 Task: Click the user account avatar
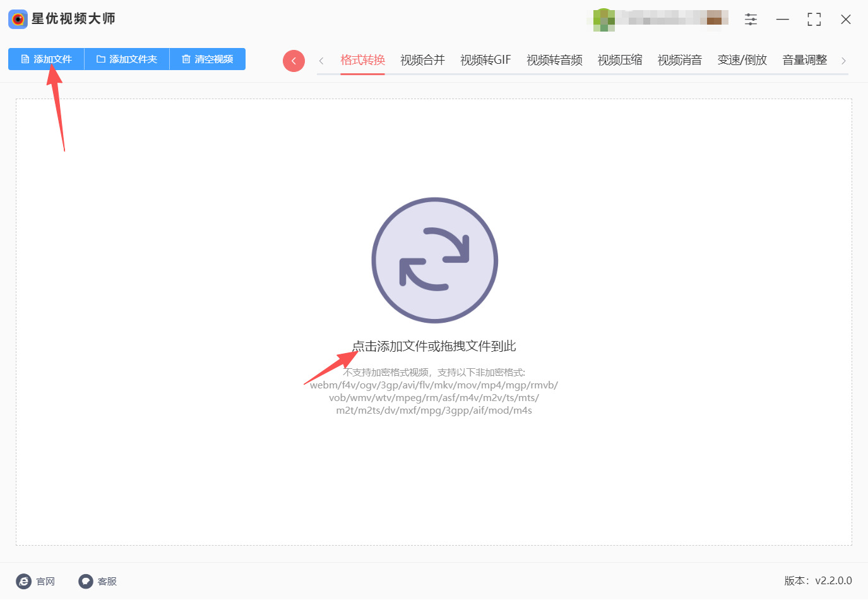604,20
